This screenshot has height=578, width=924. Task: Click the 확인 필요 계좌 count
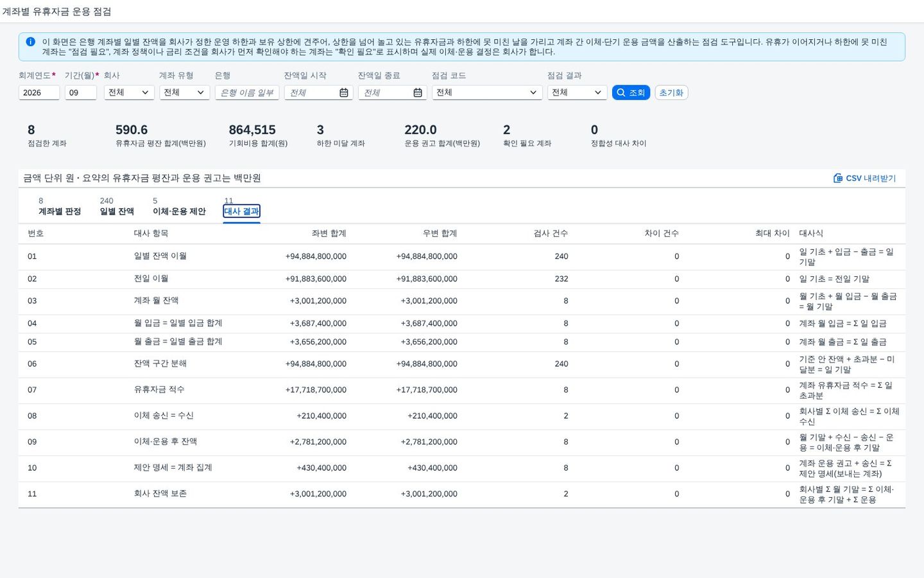coord(507,130)
